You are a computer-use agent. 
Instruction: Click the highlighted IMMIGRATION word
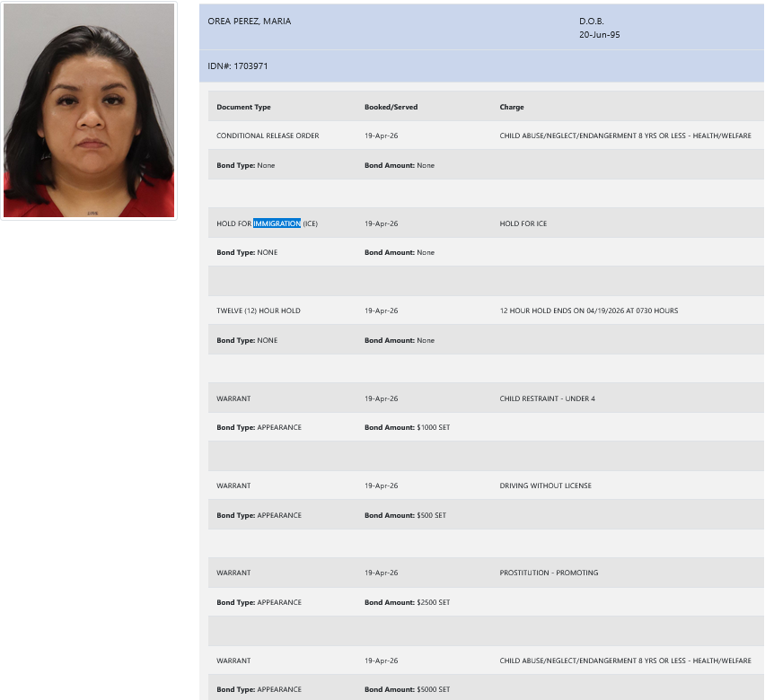(277, 223)
